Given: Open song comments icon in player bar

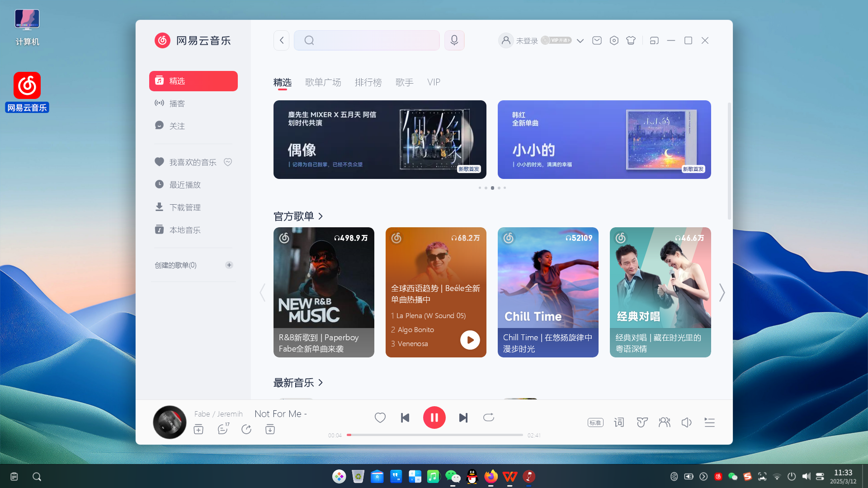Looking at the screenshot, I should click(223, 429).
